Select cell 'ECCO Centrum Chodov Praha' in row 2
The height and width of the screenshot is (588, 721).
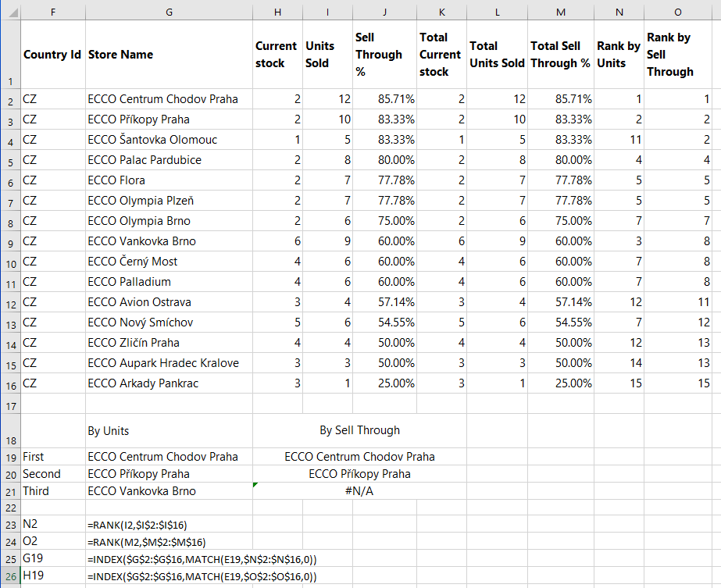(169, 99)
